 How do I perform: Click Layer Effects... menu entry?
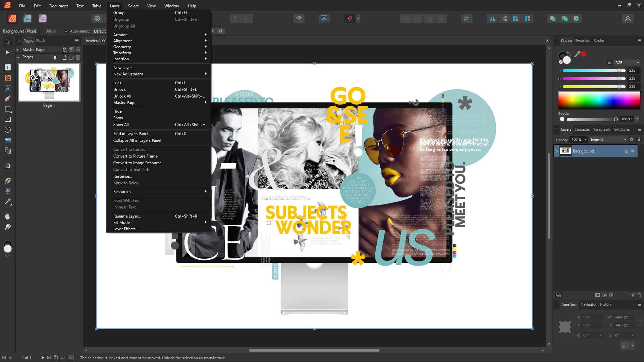pyautogui.click(x=125, y=229)
